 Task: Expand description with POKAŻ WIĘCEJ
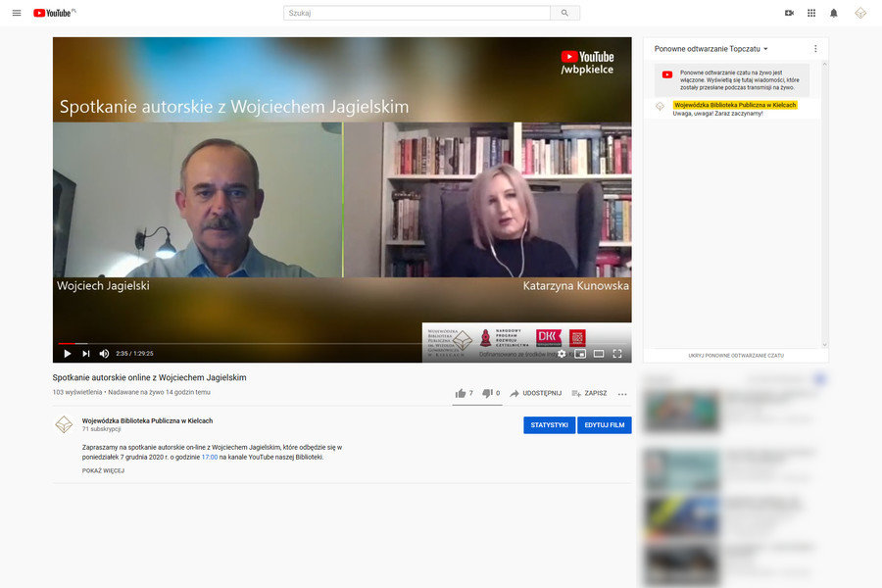(103, 470)
